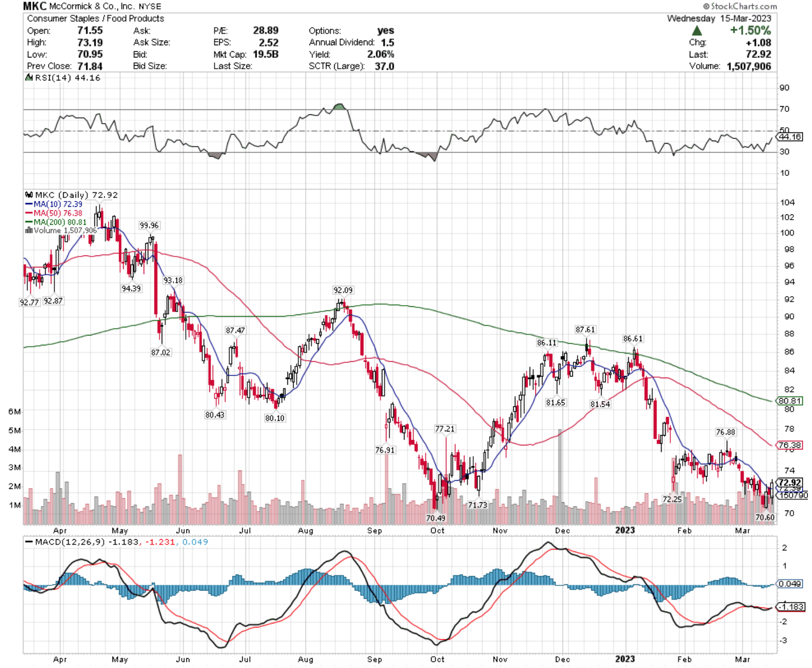Screen dimensions: 812x668
Task: Click the 70.60 March low label
Action: click(765, 518)
